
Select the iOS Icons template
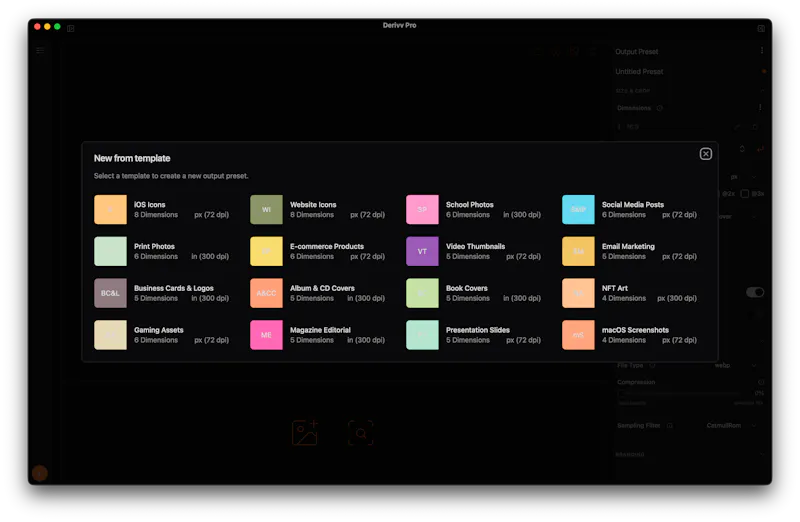pos(162,210)
